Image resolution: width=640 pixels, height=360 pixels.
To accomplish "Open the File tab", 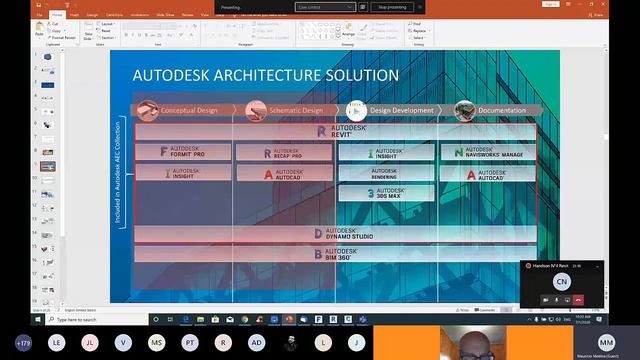I will pos(39,15).
